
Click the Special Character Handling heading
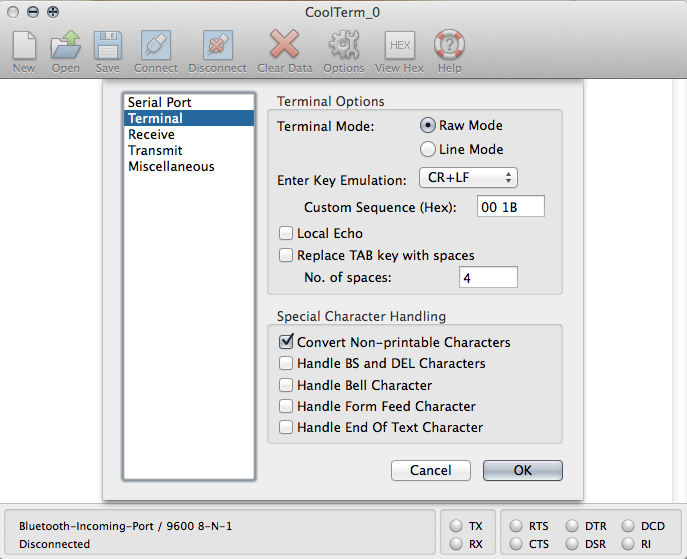(361, 316)
